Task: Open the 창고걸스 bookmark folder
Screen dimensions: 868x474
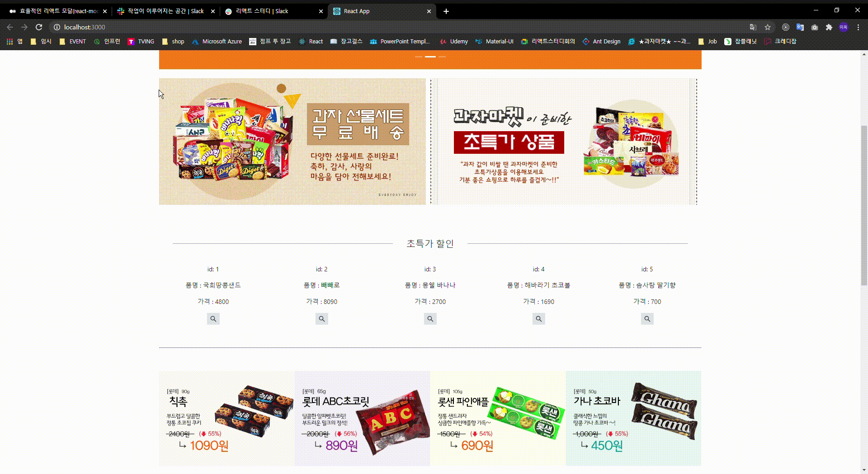Action: [346, 41]
